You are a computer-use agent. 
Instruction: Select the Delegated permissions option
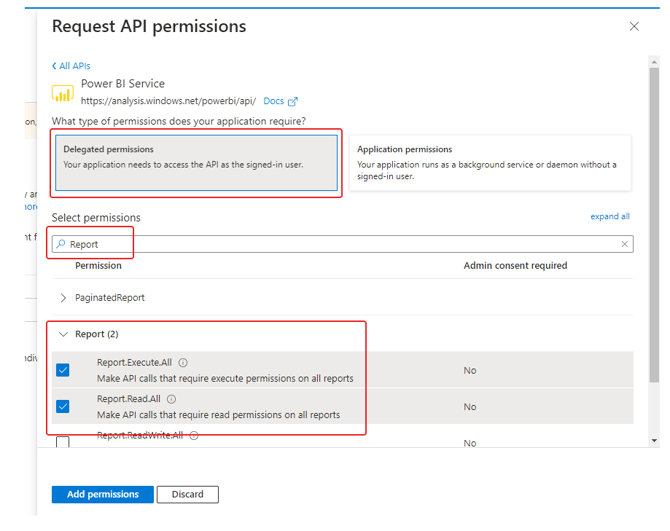pos(196,162)
